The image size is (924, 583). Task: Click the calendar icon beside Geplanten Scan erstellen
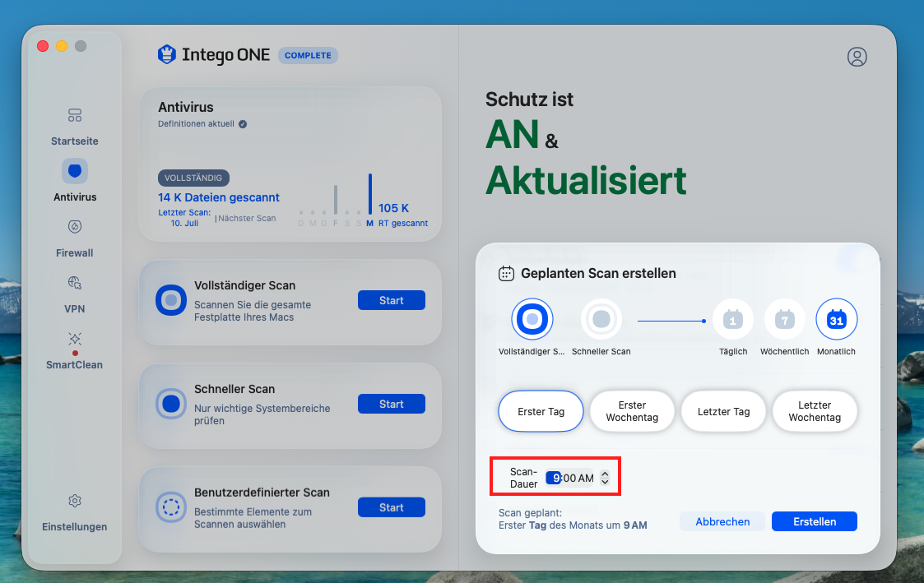pyautogui.click(x=506, y=273)
